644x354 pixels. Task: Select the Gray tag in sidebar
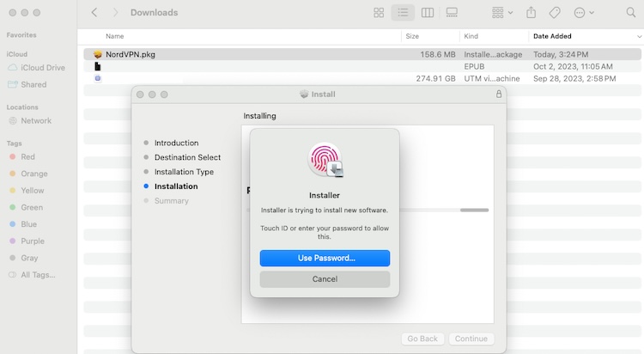24,258
